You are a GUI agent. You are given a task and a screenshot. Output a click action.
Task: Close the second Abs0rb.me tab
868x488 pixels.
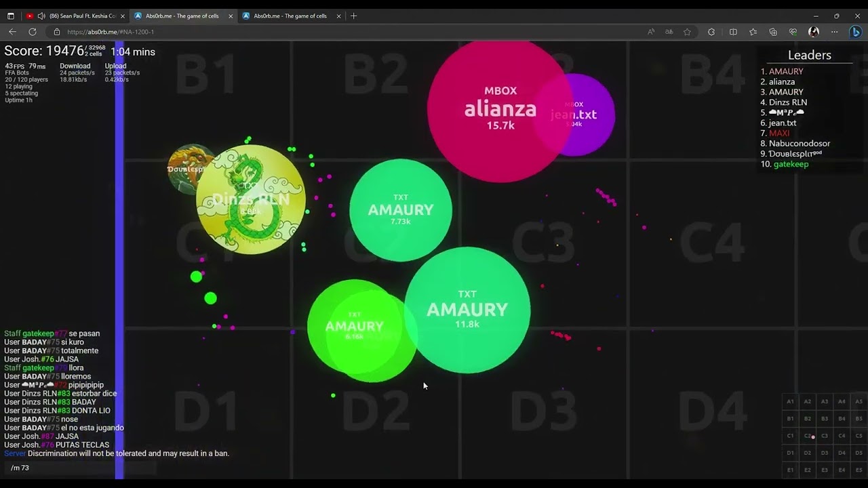(x=338, y=16)
